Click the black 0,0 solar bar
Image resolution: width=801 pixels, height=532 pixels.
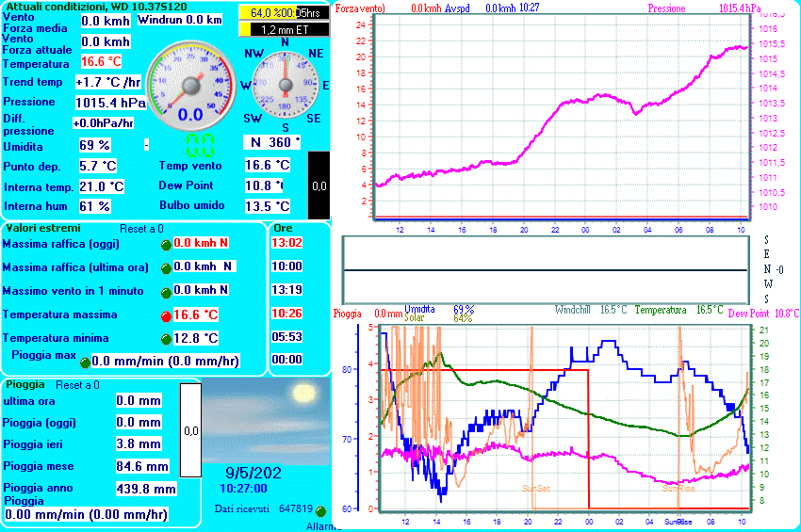point(319,185)
